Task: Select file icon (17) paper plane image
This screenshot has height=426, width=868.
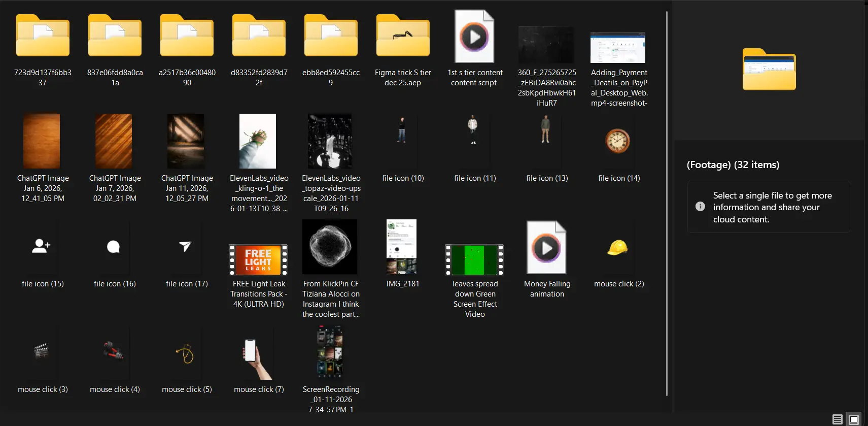Action: (x=186, y=247)
